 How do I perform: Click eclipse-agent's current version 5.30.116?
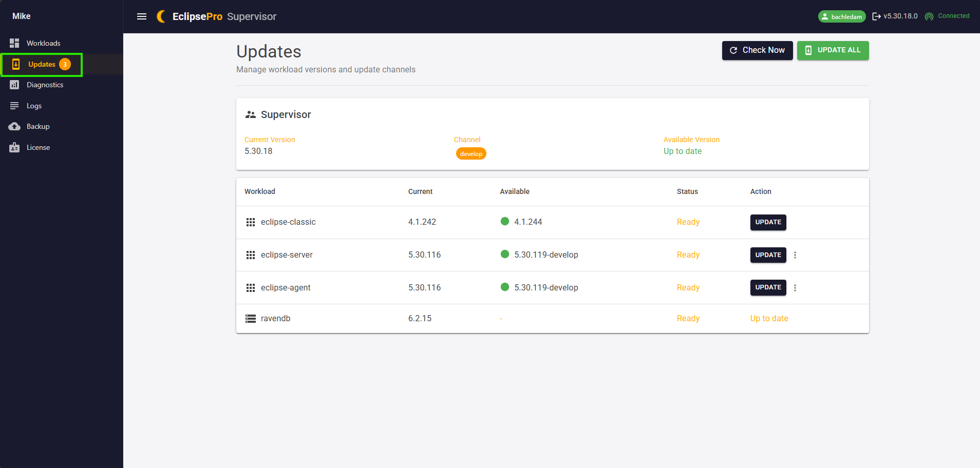click(x=424, y=288)
